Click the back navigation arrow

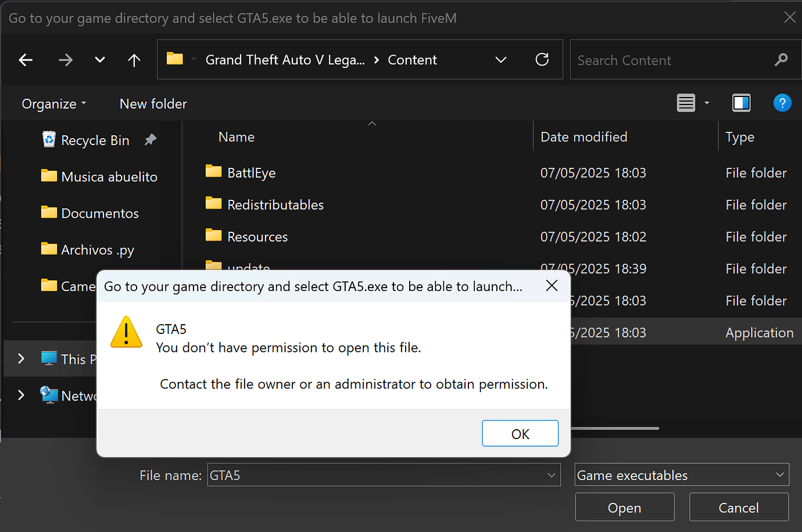tap(26, 60)
